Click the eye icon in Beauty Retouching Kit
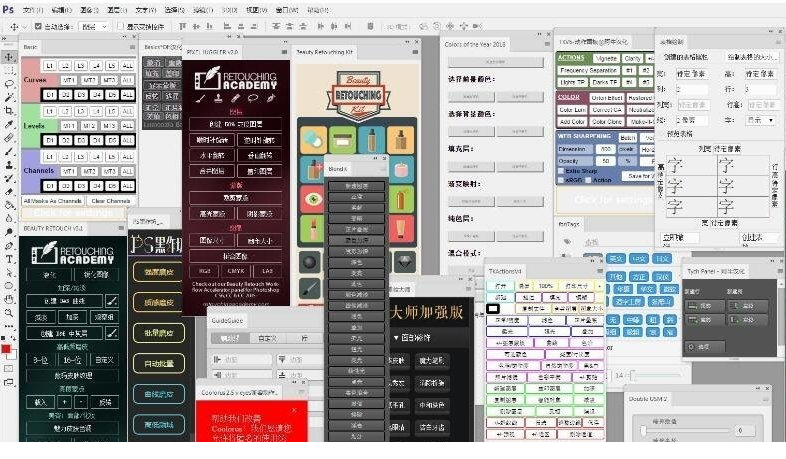The width and height of the screenshot is (786, 459). point(313,199)
